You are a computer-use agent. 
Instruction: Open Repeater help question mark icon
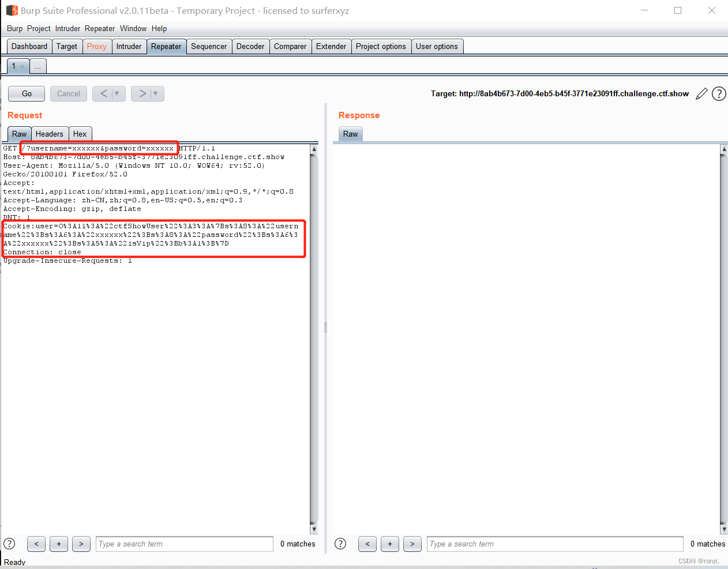click(x=719, y=93)
